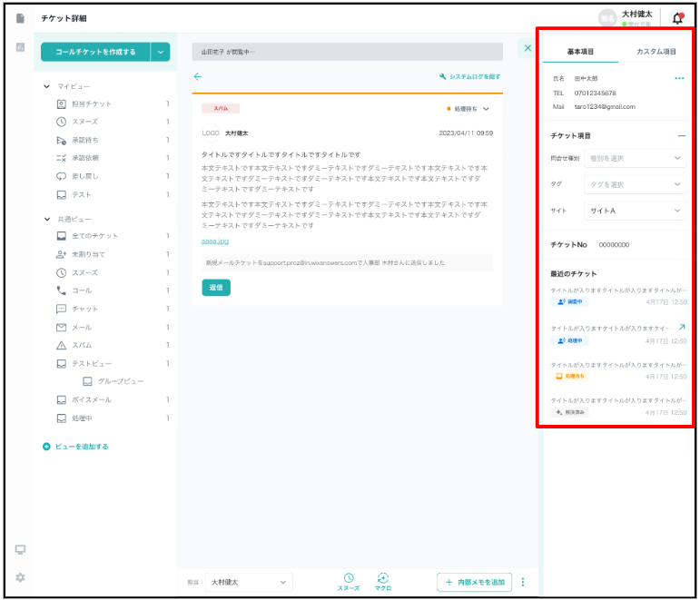Collapse the マイビュー section
The width and height of the screenshot is (700, 600).
pyautogui.click(x=47, y=86)
